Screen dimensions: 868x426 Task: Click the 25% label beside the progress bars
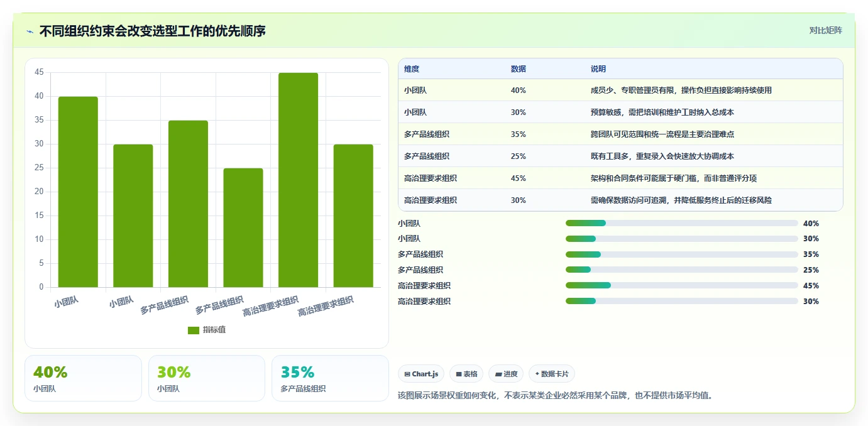click(811, 270)
